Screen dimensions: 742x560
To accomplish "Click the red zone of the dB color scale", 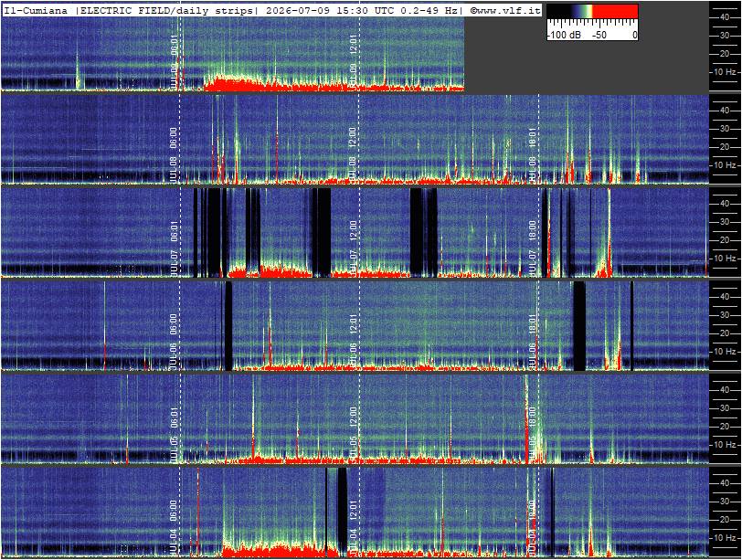I will click(615, 11).
